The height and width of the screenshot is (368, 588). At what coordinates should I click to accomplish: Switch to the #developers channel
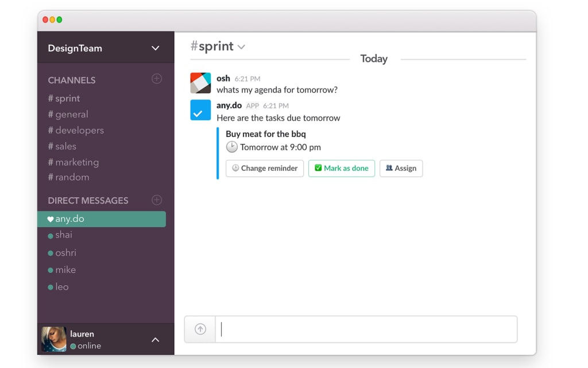pos(76,131)
